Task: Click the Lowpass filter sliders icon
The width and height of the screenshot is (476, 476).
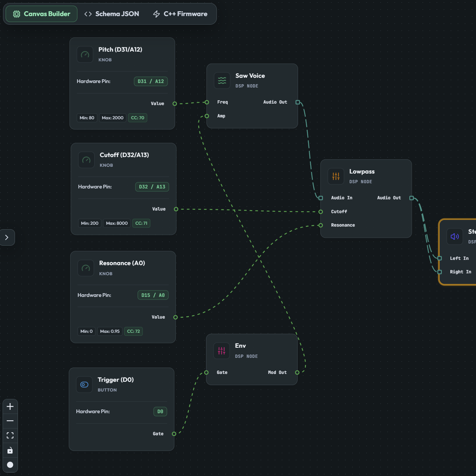Action: tap(336, 176)
